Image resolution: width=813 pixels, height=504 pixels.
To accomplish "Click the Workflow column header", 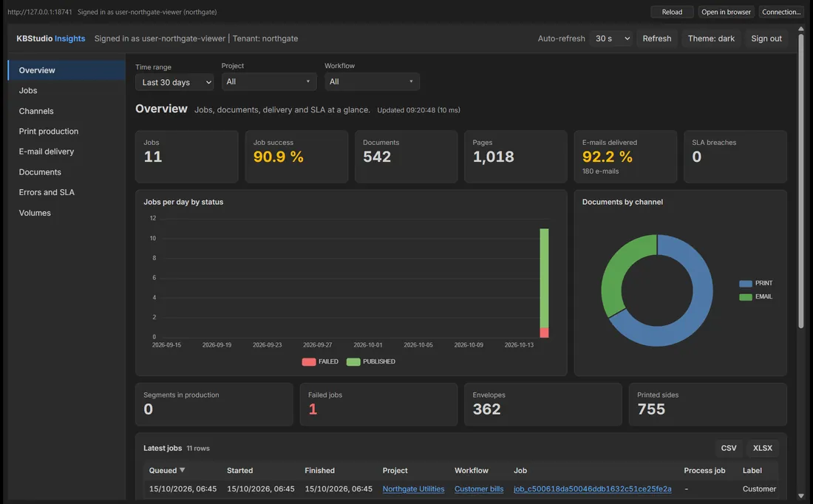I will coord(472,470).
